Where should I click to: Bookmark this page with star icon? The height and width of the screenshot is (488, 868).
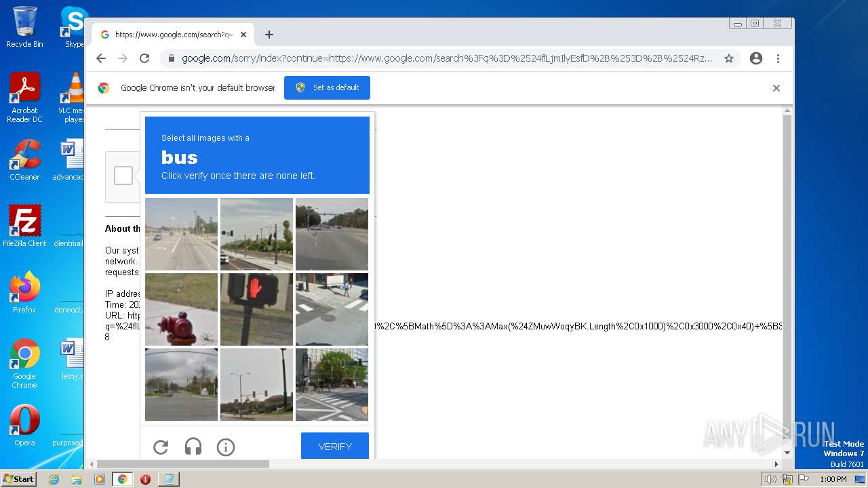point(729,58)
